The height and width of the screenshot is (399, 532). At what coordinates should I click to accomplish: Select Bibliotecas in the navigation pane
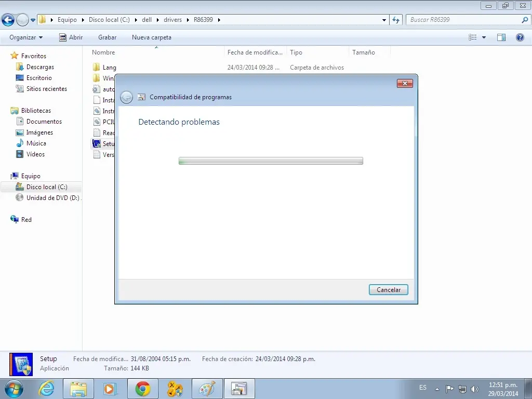pos(31,110)
